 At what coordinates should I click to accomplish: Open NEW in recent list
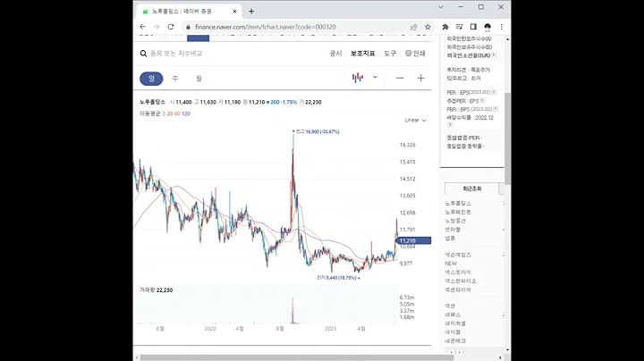click(451, 264)
